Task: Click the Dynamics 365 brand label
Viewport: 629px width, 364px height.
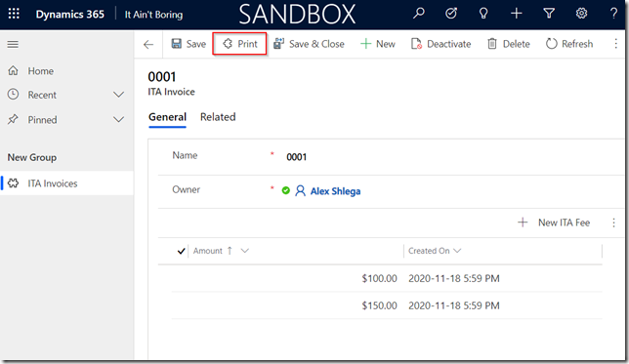Action: click(69, 14)
